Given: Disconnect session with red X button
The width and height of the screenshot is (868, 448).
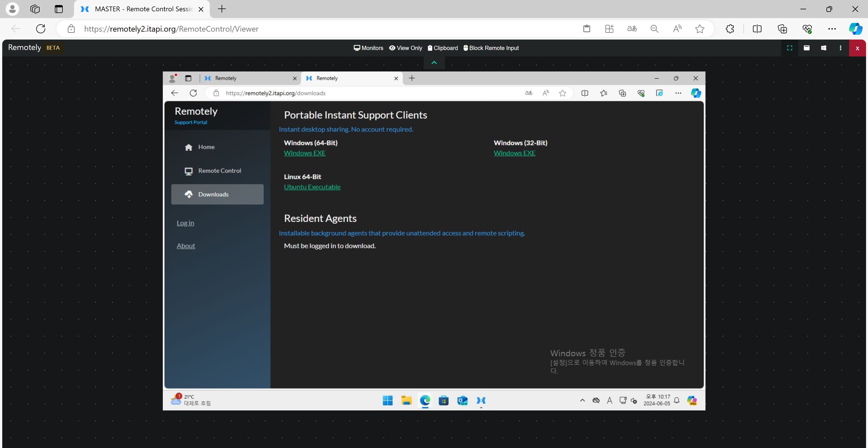Looking at the screenshot, I should 857,48.
